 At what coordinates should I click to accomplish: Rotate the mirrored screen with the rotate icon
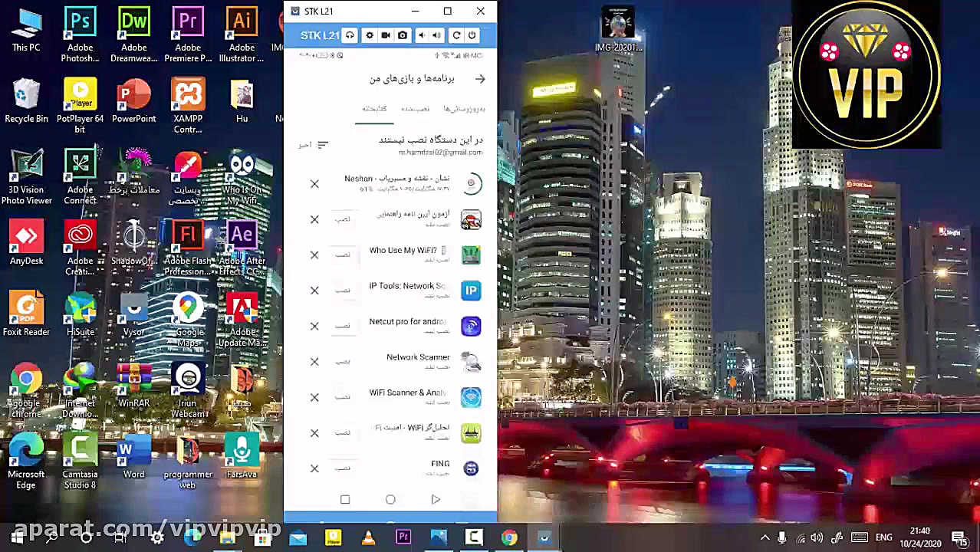(456, 35)
